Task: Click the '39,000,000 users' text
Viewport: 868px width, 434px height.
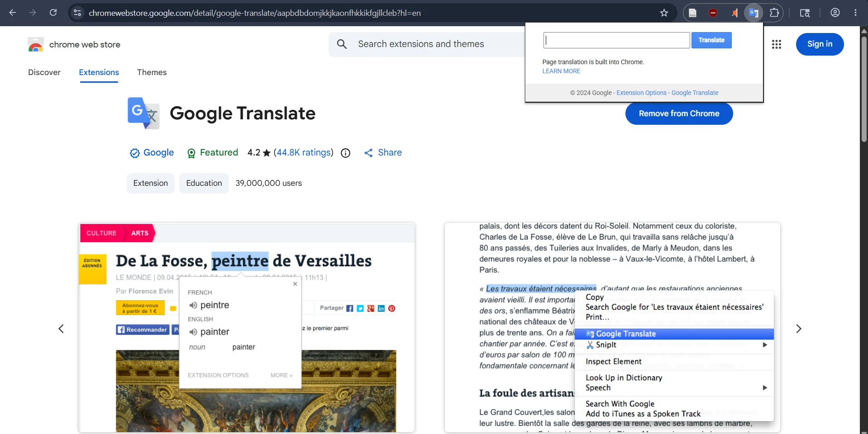Action: click(269, 183)
